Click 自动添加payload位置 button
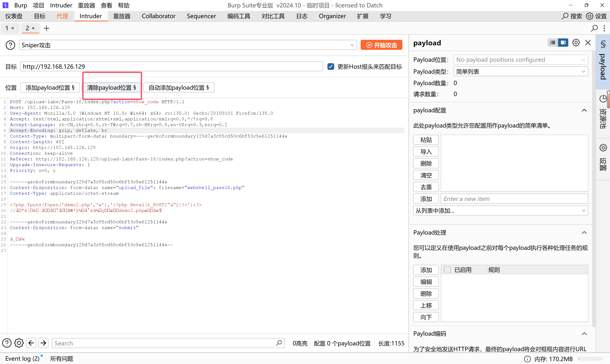The image size is (610, 364). tap(179, 87)
